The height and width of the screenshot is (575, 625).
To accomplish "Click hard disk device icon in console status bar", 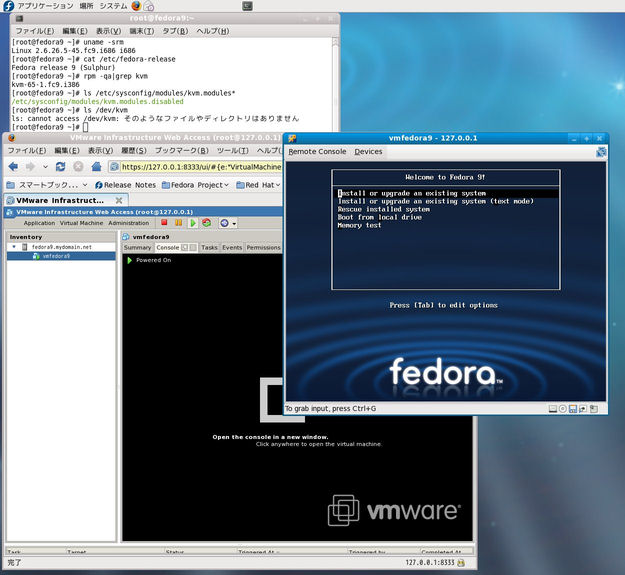I will (x=552, y=409).
